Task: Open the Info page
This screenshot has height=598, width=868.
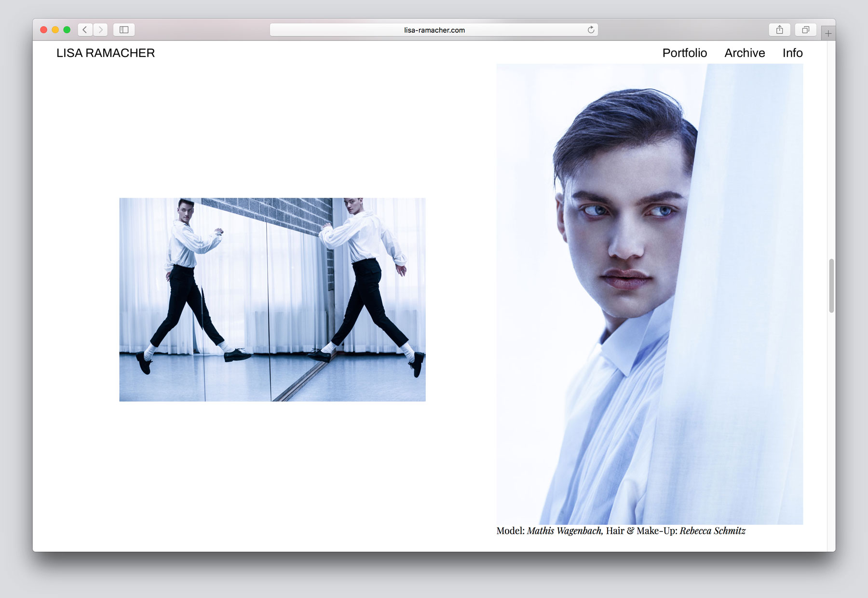Action: (x=792, y=53)
